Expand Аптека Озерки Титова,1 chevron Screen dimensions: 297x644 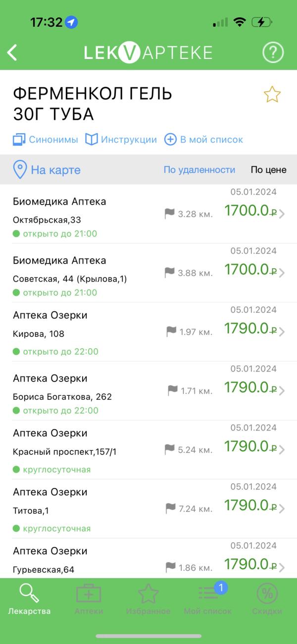click(x=282, y=509)
